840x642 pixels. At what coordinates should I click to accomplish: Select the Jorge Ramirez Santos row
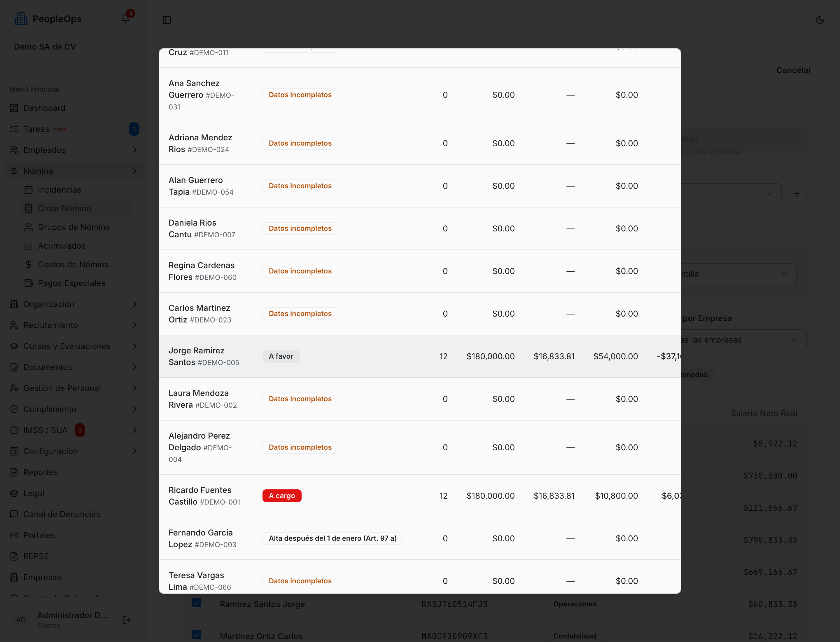click(x=419, y=357)
